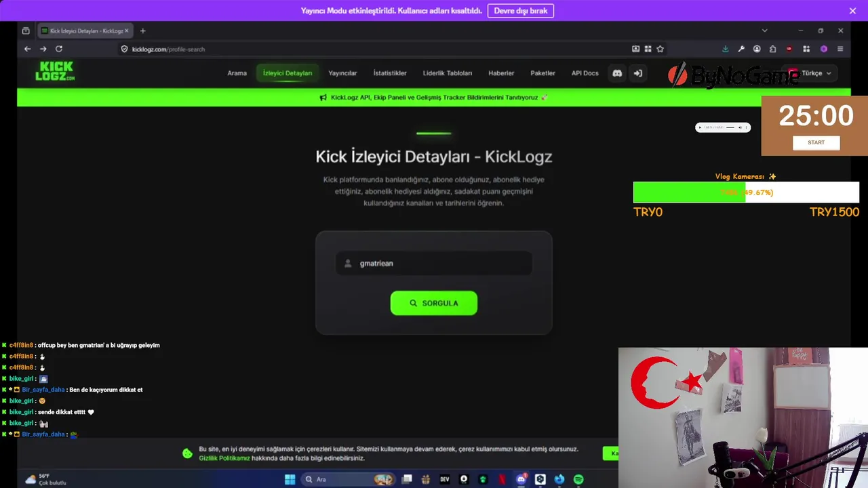Open Discord from the taskbar
Image resolution: width=868 pixels, height=488 pixels.
coord(521,479)
